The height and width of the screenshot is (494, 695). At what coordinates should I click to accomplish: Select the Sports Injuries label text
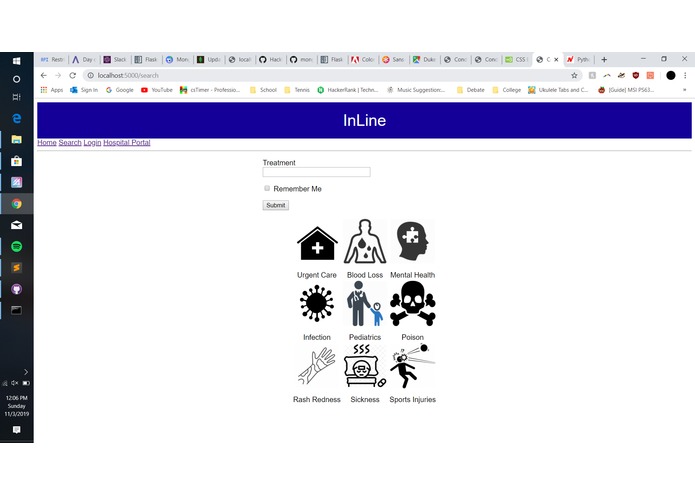[x=413, y=399]
